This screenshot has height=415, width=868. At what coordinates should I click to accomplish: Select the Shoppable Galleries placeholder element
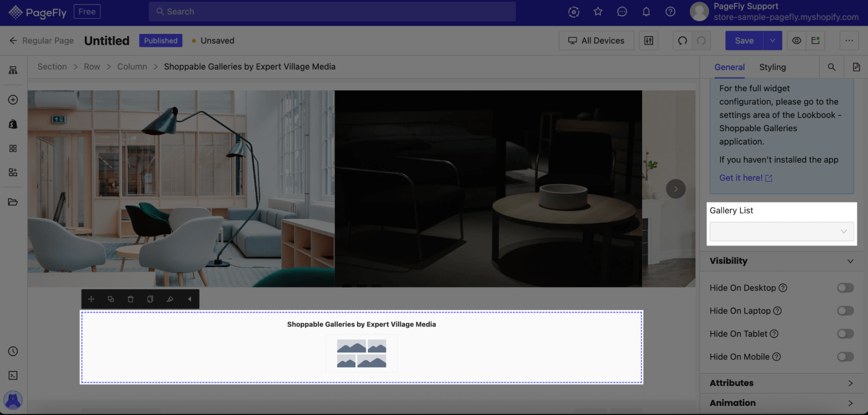(361, 347)
